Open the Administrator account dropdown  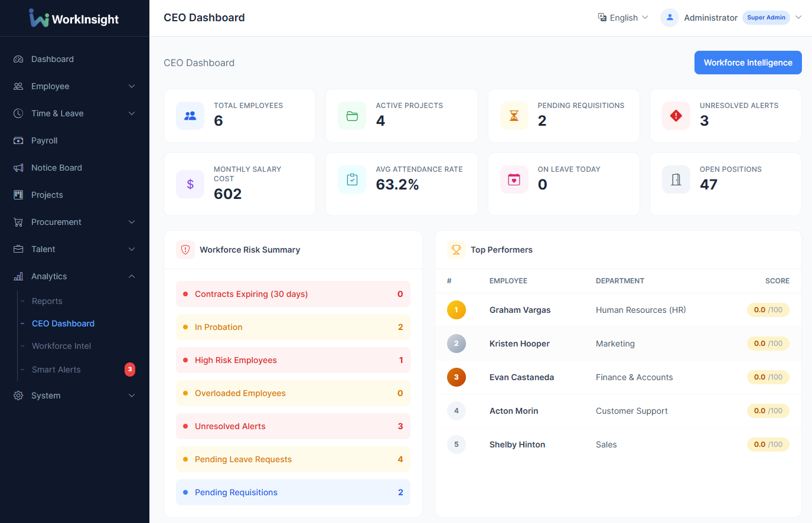coord(732,18)
